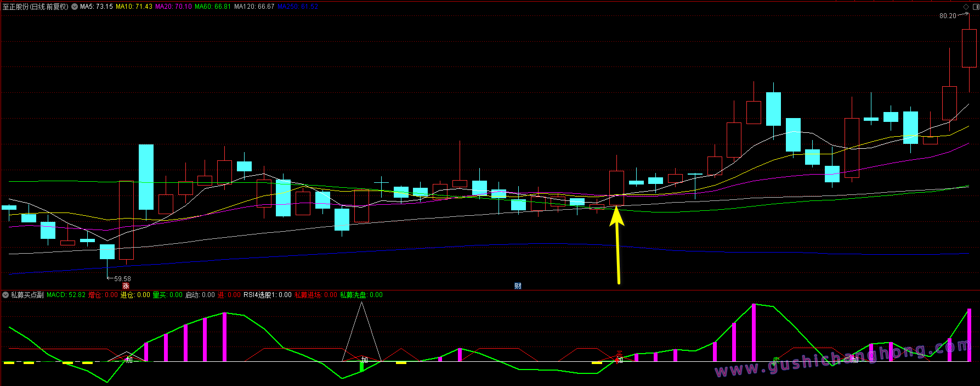This screenshot has width=980, height=386.
Task: Click the MACD value label in sub-chart
Action: (66, 295)
